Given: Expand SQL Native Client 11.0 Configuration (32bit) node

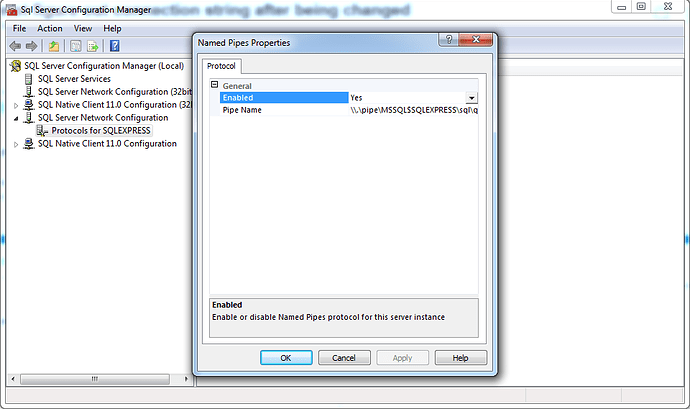Looking at the screenshot, I should point(16,106).
